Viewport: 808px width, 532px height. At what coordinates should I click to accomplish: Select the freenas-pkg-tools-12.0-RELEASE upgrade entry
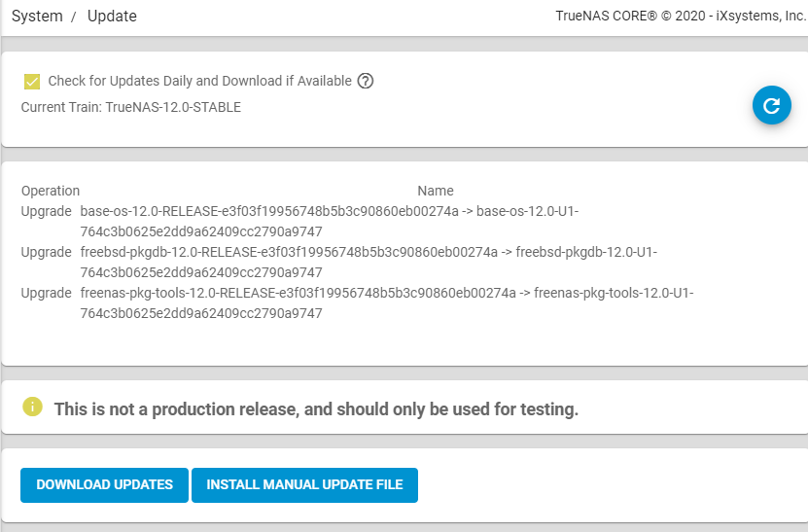(x=387, y=302)
